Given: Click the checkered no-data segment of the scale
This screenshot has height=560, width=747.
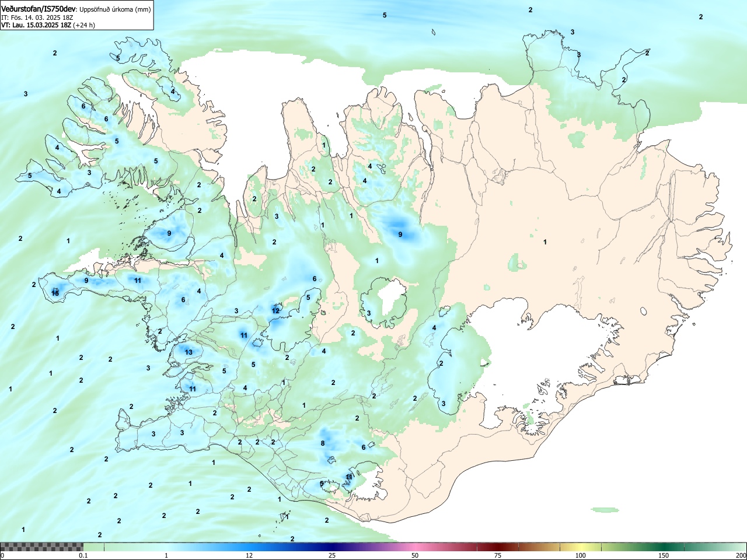Looking at the screenshot, I should tap(41, 547).
